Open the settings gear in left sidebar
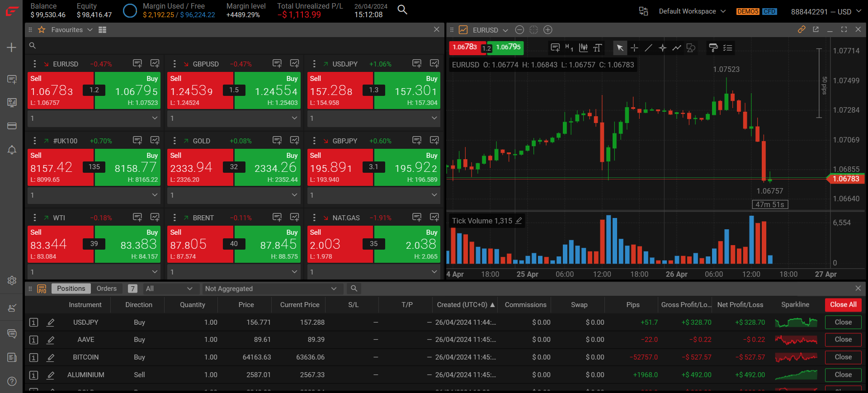This screenshot has height=393, width=868. [12, 280]
